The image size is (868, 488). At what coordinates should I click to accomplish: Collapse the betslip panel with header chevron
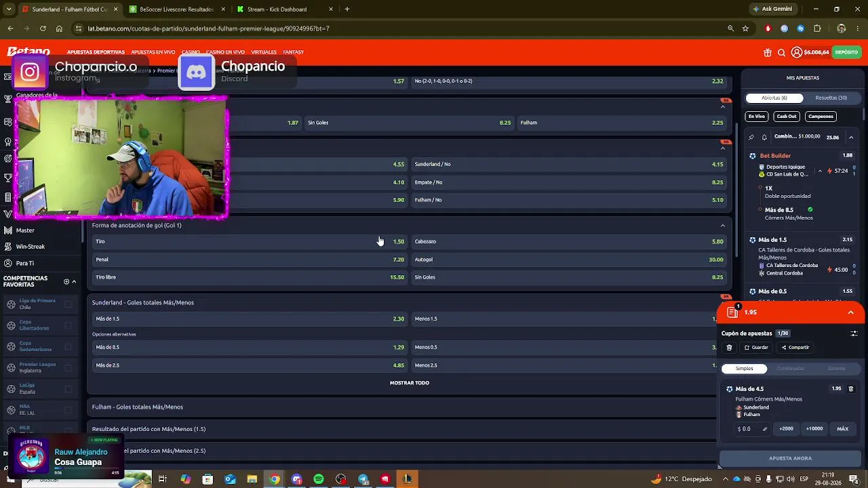tap(850, 312)
